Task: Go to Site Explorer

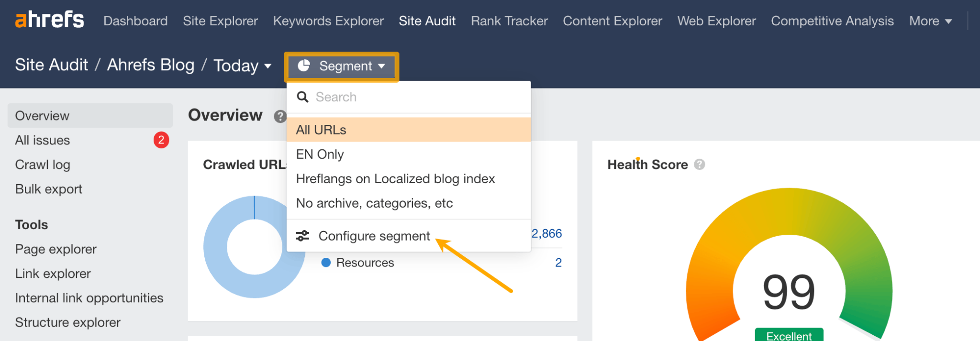Action: pos(220,21)
